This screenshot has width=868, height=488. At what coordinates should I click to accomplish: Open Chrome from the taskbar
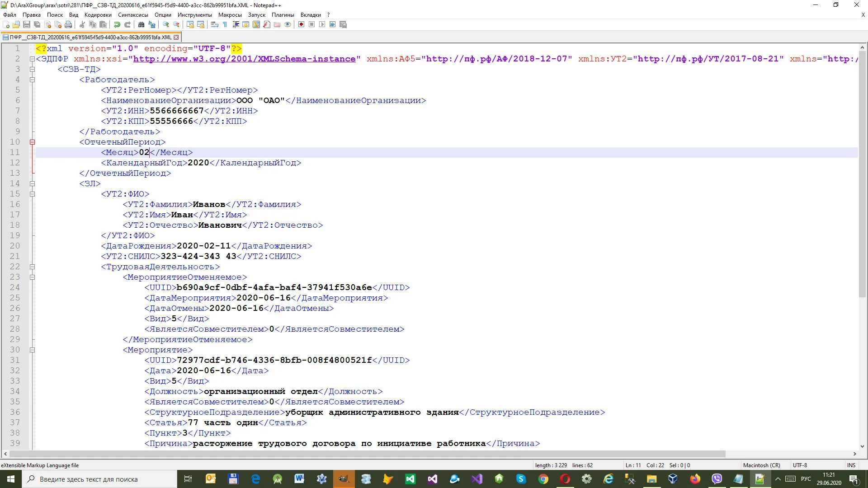(x=543, y=479)
